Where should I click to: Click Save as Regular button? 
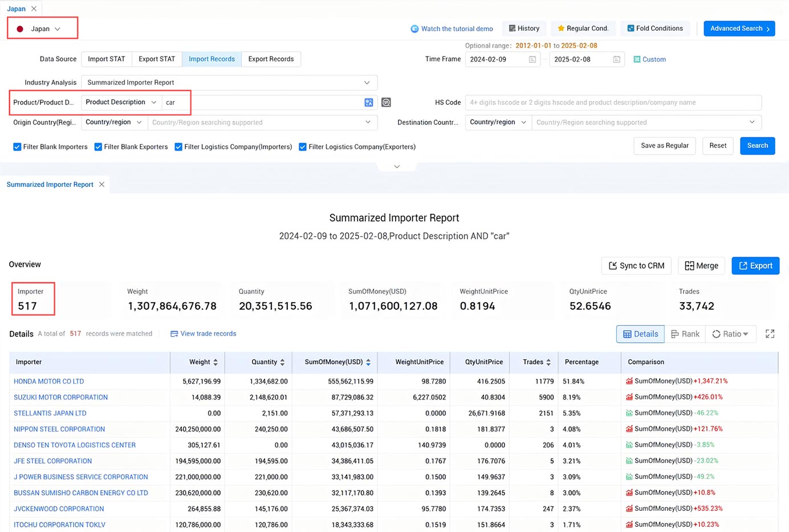(x=665, y=146)
